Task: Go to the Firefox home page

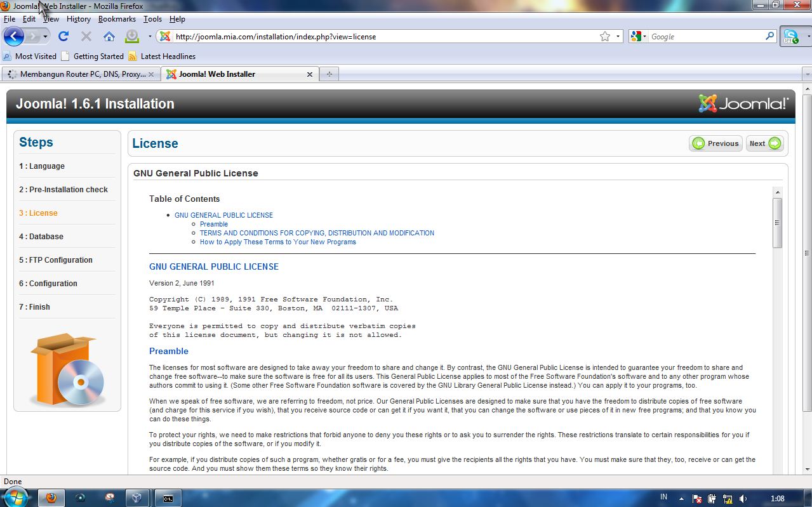Action: (x=109, y=36)
